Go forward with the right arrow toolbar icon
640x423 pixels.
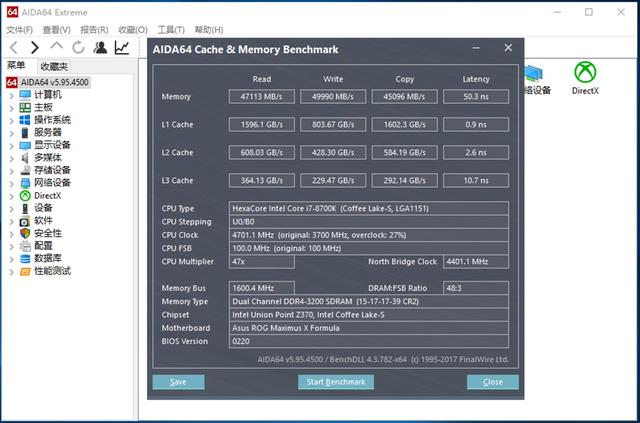coord(35,48)
